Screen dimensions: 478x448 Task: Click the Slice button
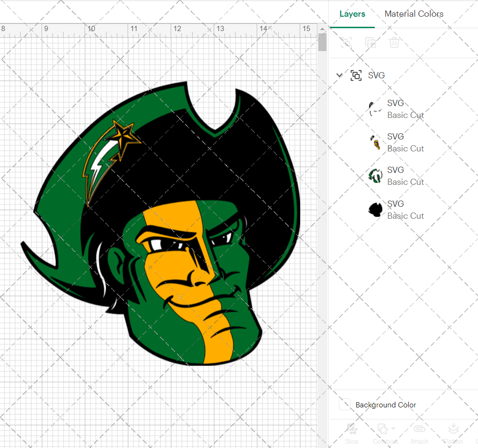tap(351, 434)
